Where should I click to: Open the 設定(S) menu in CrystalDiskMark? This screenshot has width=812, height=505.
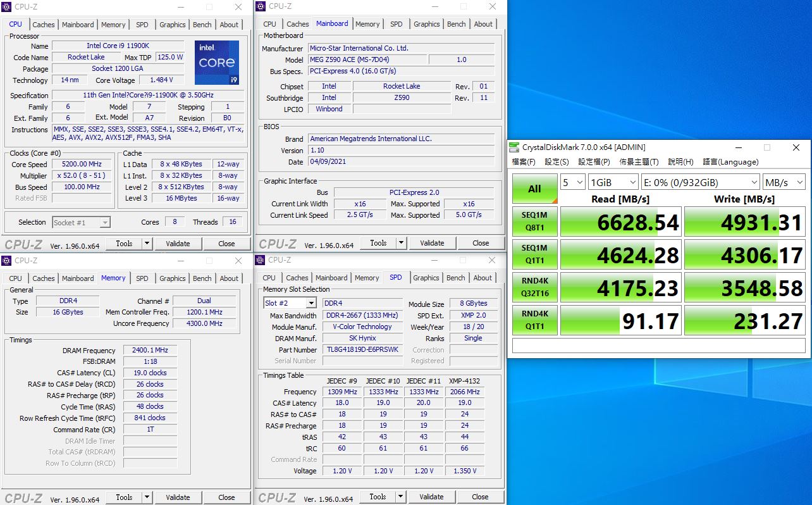tap(557, 162)
